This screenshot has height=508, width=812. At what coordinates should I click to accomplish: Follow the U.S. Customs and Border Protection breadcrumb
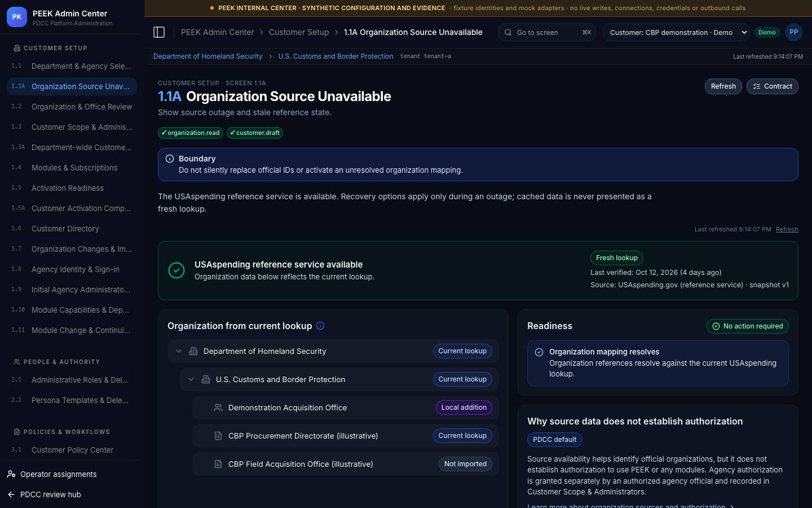(x=336, y=56)
